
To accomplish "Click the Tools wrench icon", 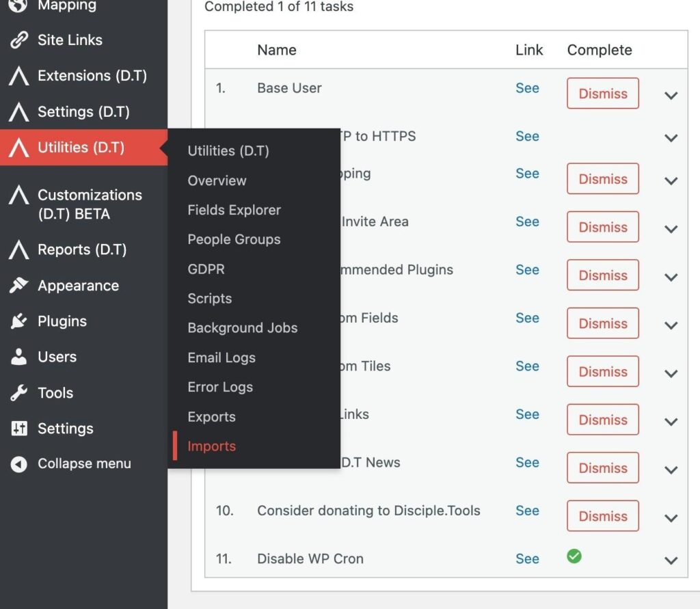I will tap(18, 393).
